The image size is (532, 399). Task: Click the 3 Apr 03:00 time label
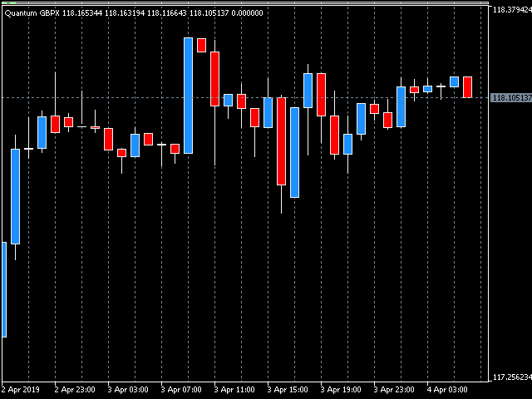click(128, 390)
